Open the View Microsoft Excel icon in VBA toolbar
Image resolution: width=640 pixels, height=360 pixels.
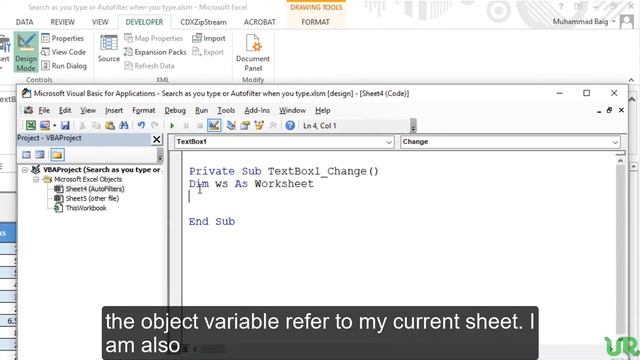pos(31,125)
